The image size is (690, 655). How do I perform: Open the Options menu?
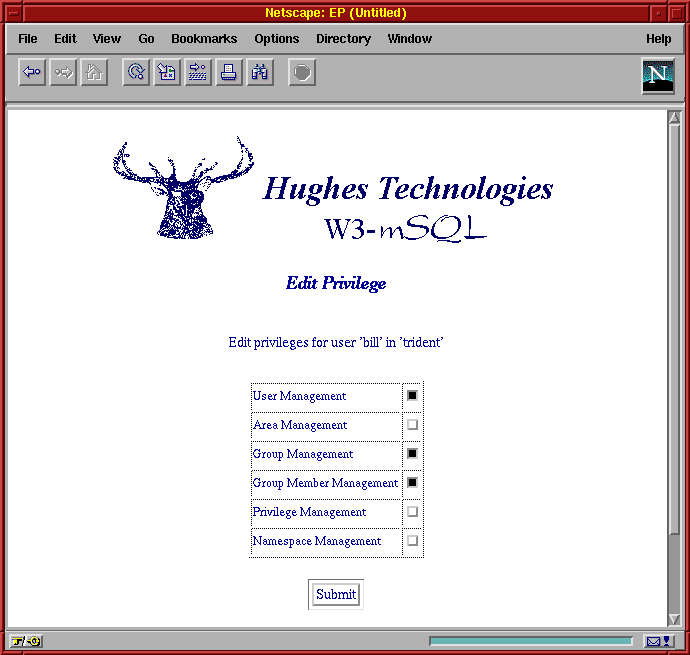pos(276,39)
